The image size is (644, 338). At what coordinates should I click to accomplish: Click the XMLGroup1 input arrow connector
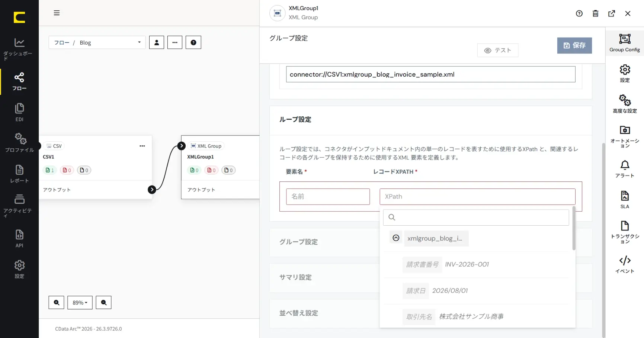(x=182, y=146)
